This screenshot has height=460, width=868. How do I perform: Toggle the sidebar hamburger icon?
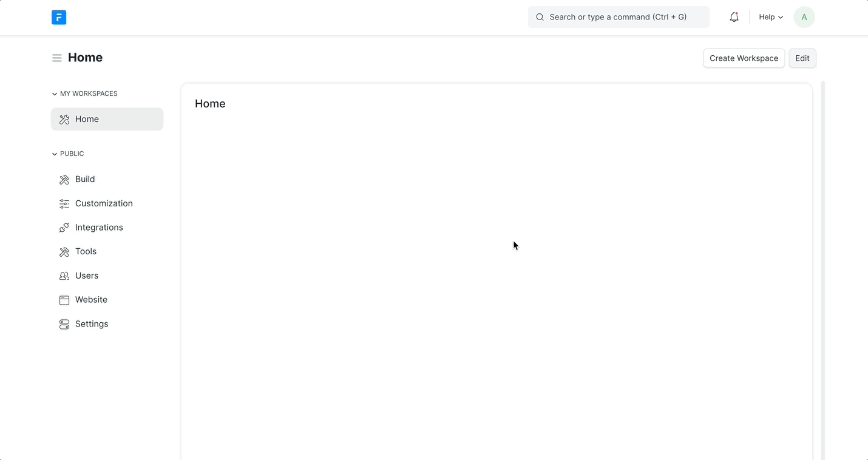[x=57, y=58]
